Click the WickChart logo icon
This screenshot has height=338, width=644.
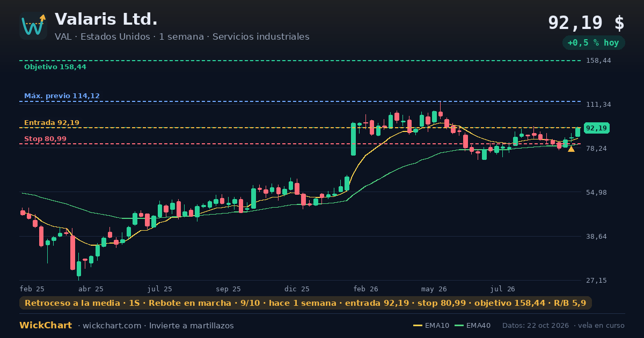(x=33, y=26)
